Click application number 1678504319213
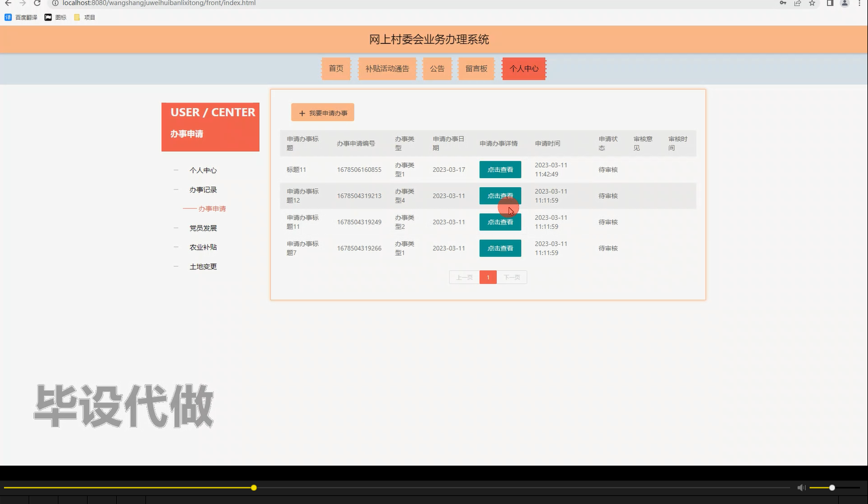 pos(359,196)
